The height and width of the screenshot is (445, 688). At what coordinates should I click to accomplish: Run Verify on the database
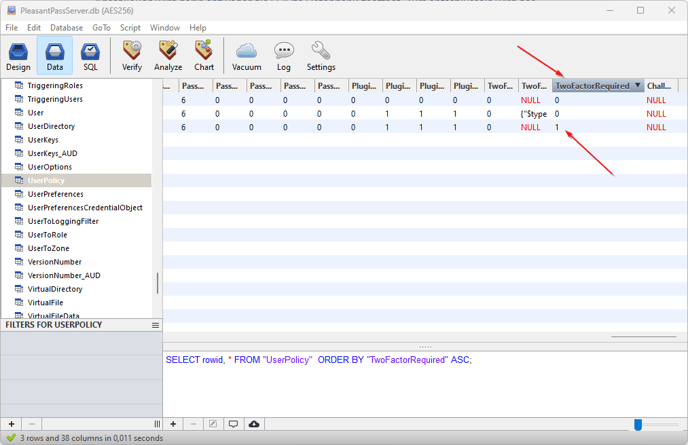(x=132, y=56)
